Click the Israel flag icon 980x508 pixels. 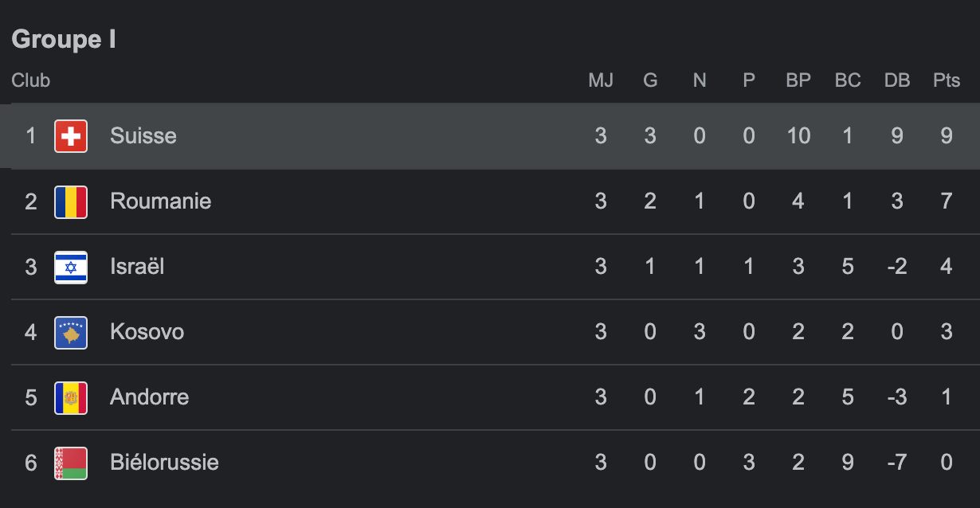click(71, 267)
